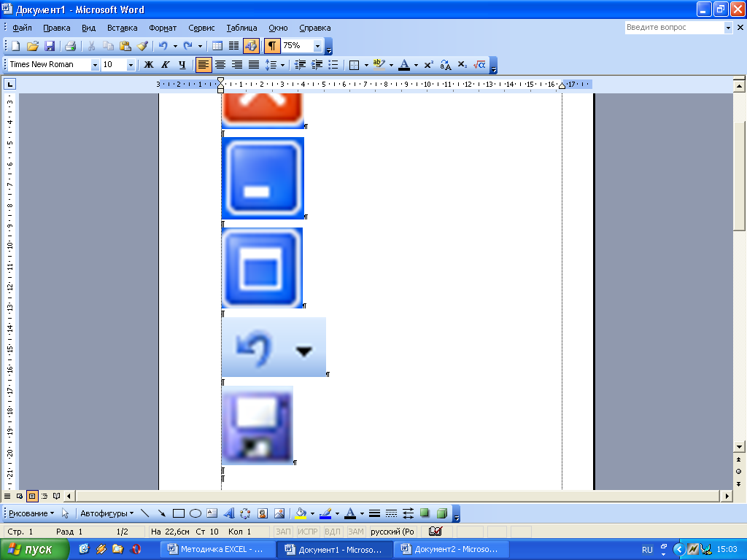
Task: Switch to Методичка EXCEL taskbar window
Action: coord(217,549)
